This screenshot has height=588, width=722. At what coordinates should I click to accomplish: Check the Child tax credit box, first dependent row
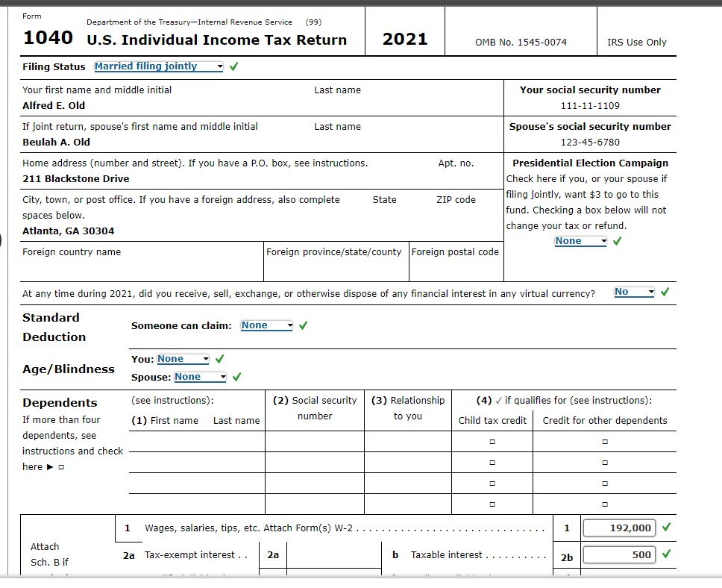(491, 442)
